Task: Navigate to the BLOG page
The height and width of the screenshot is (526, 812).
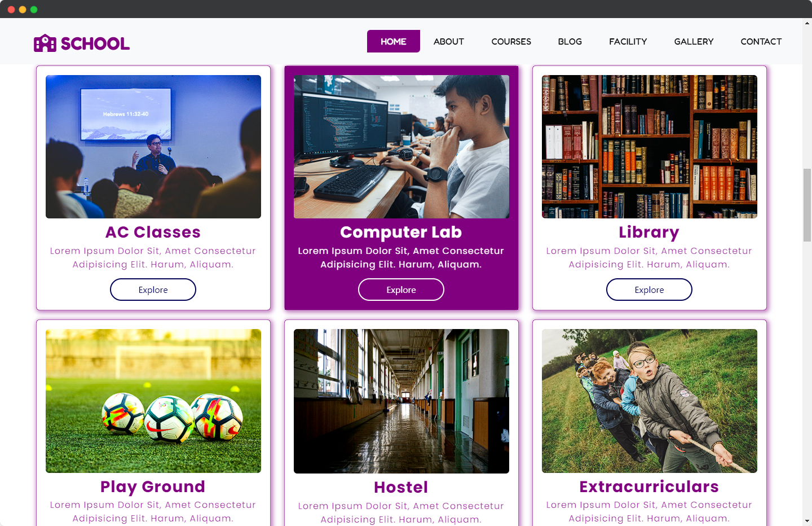Action: coord(570,41)
